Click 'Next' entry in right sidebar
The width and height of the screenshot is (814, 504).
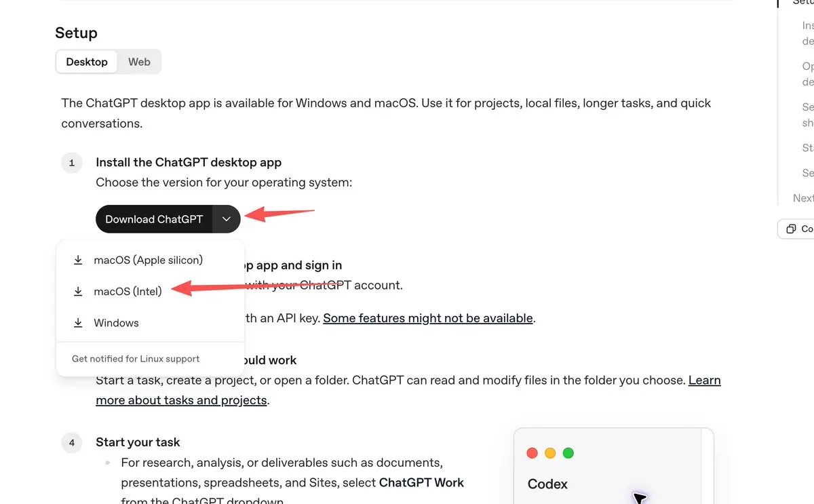(803, 198)
